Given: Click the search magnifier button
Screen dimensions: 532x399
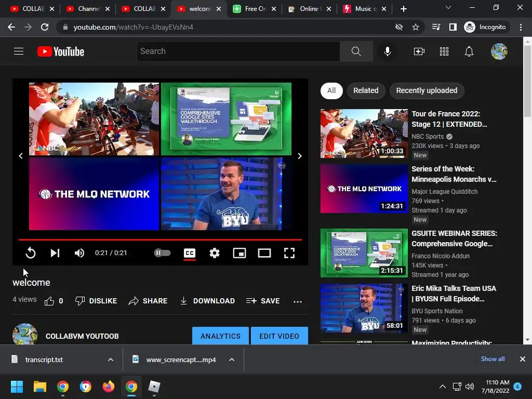Looking at the screenshot, I should click(x=356, y=51).
